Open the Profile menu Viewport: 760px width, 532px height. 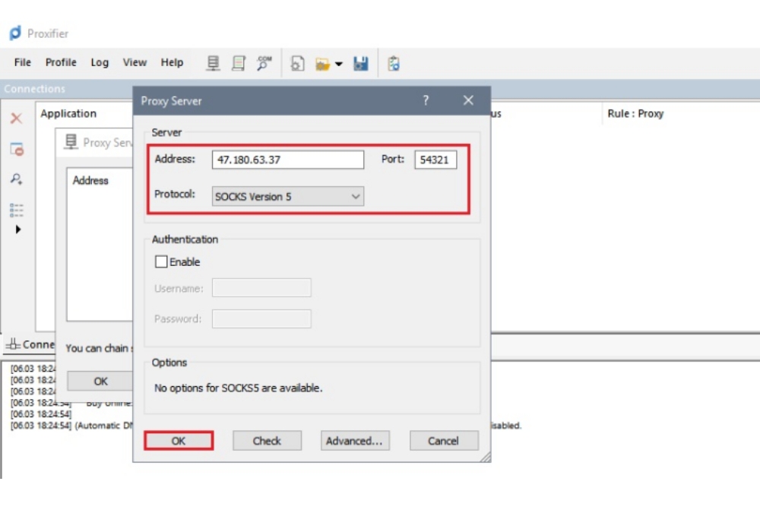[x=61, y=62]
